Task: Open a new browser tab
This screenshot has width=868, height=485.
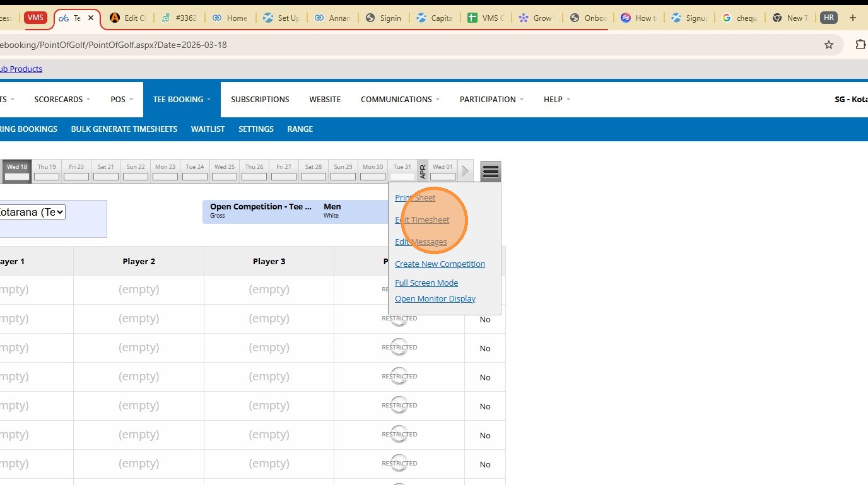Action: click(853, 18)
